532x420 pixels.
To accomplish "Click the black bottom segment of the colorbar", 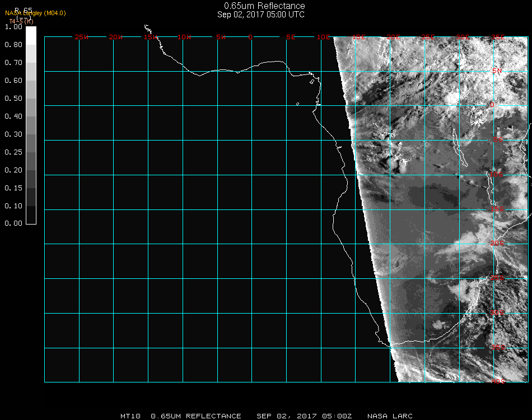I will [x=31, y=215].
